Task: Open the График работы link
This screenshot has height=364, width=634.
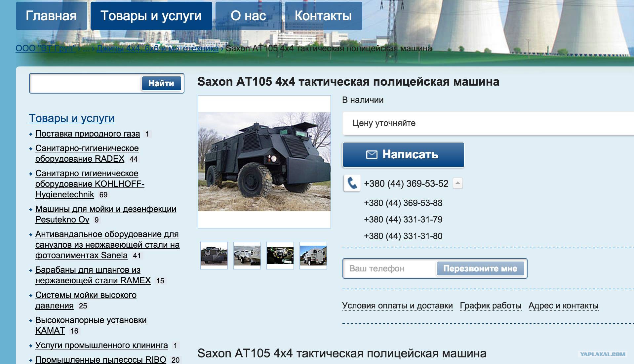Action: [491, 306]
